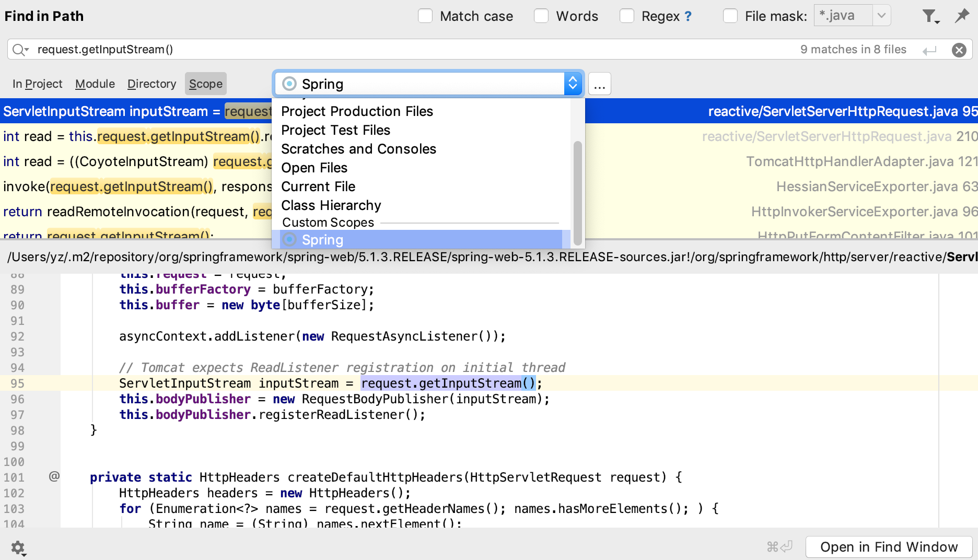Open search history magnifier icon
Image resolution: width=978 pixels, height=560 pixels.
point(20,50)
